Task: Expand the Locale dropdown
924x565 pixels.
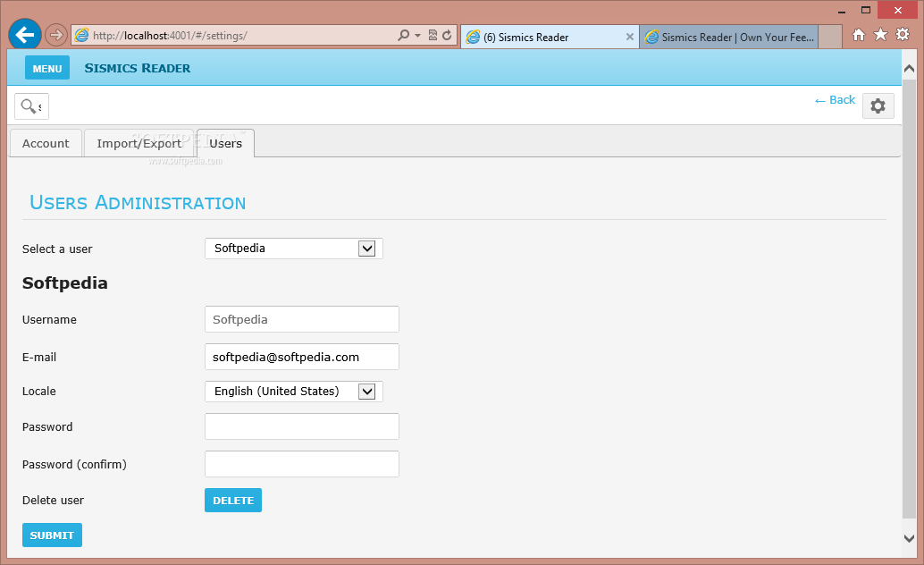Action: click(x=294, y=392)
